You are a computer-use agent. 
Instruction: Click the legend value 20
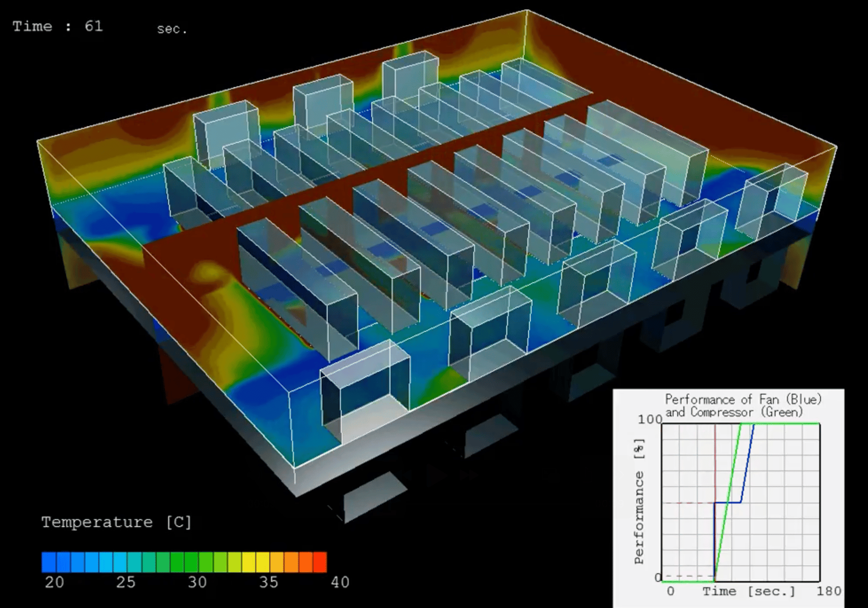tap(54, 582)
